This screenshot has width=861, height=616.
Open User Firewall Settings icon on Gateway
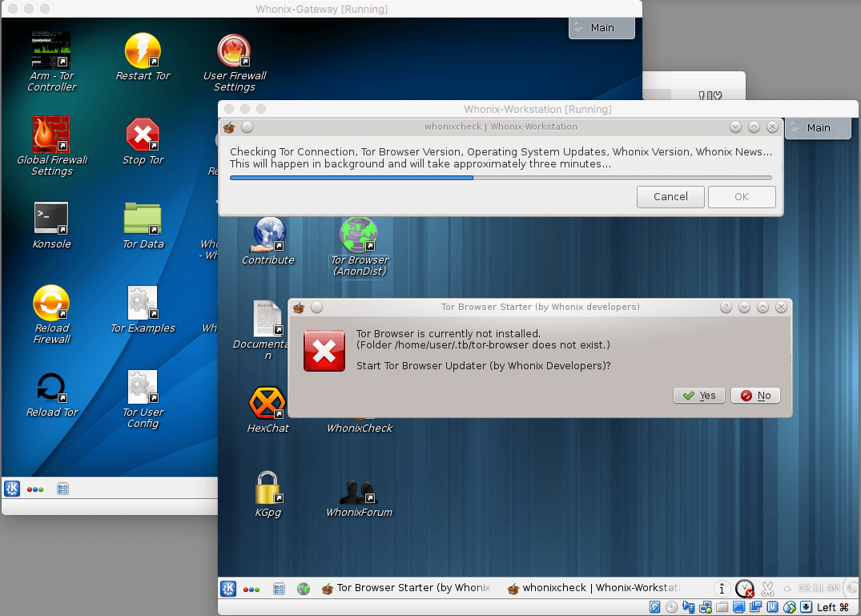pyautogui.click(x=235, y=62)
